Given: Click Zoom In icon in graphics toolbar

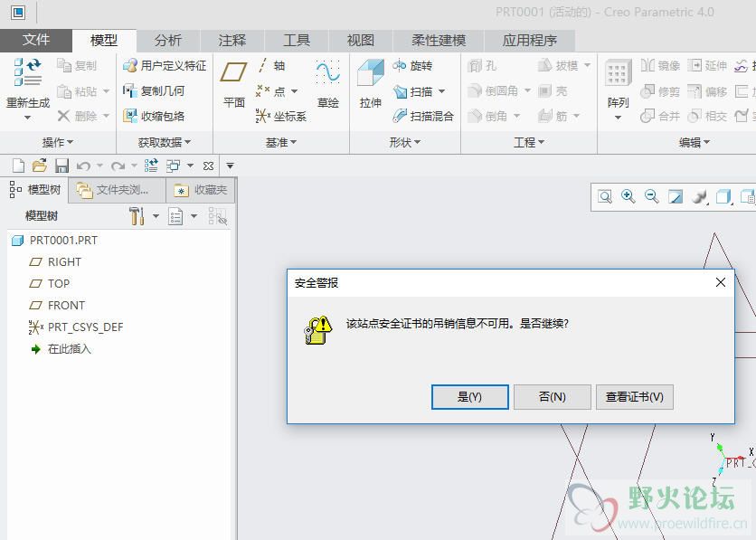Looking at the screenshot, I should click(x=628, y=196).
